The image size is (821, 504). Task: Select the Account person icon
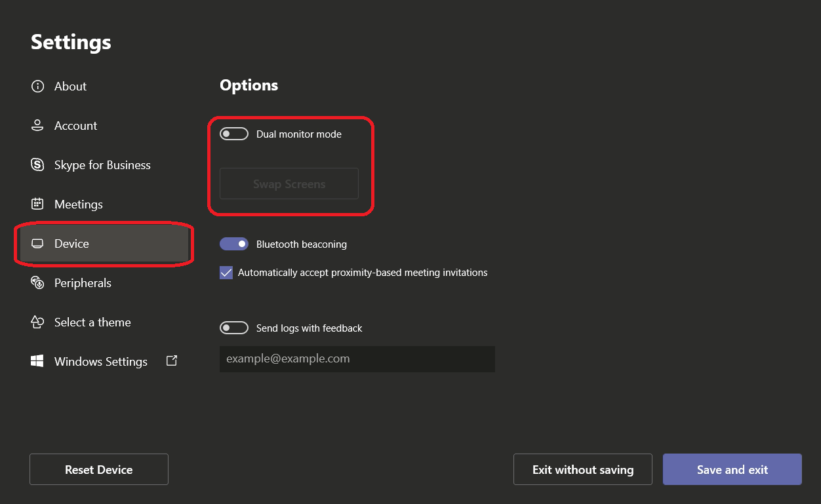tap(37, 125)
